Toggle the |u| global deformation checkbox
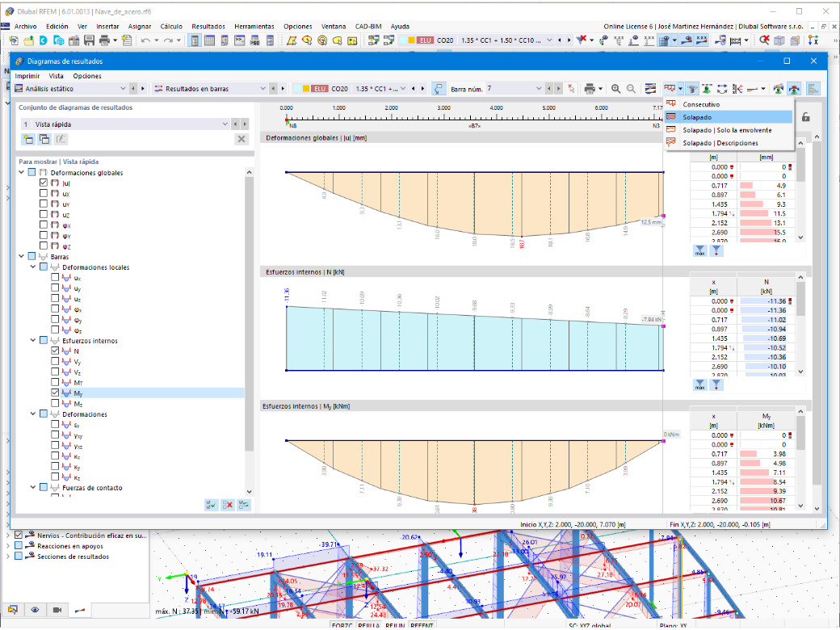The image size is (840, 630). click(x=44, y=183)
